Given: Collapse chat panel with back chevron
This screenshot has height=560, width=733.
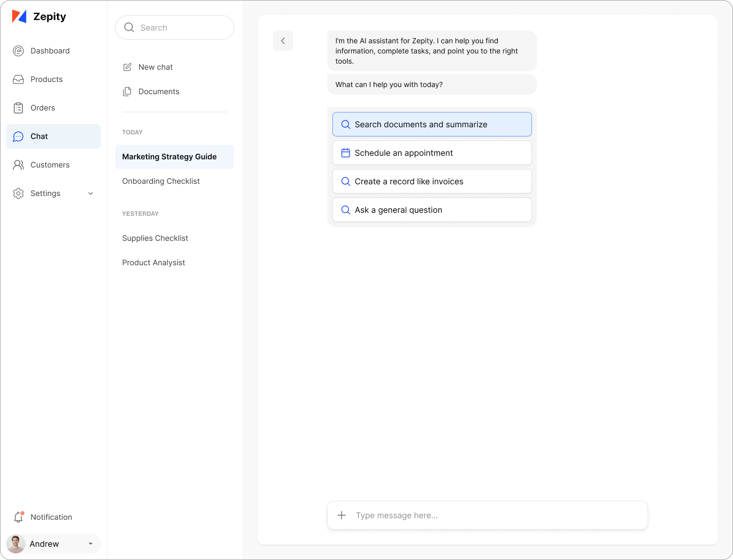Looking at the screenshot, I should coord(283,41).
